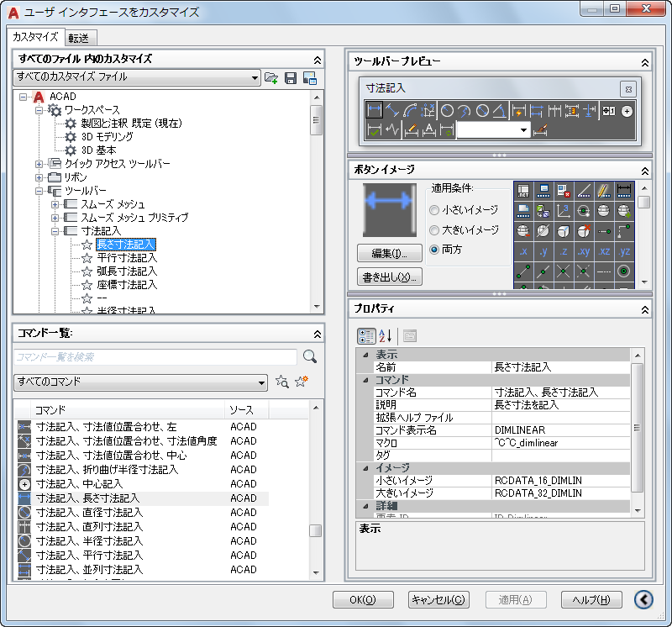This screenshot has width=672, height=627.
Task: Click the ordinate dimension icon in preview
Action: pyautogui.click(x=428, y=111)
